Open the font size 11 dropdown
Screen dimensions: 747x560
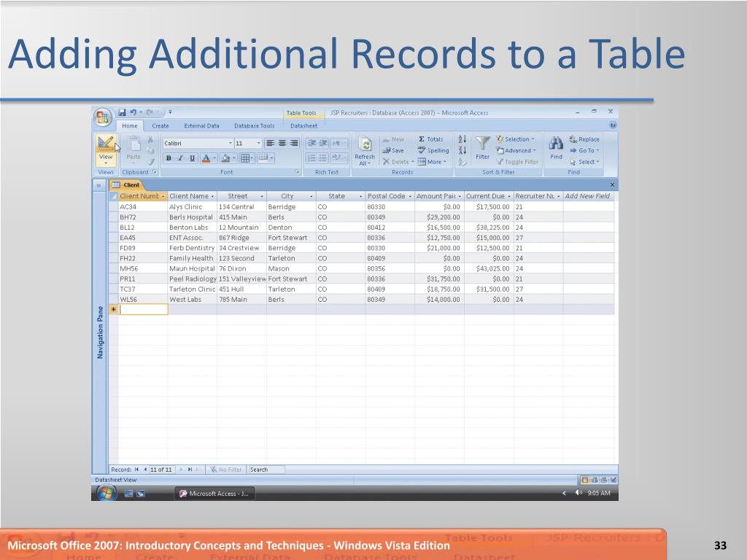[x=259, y=144]
